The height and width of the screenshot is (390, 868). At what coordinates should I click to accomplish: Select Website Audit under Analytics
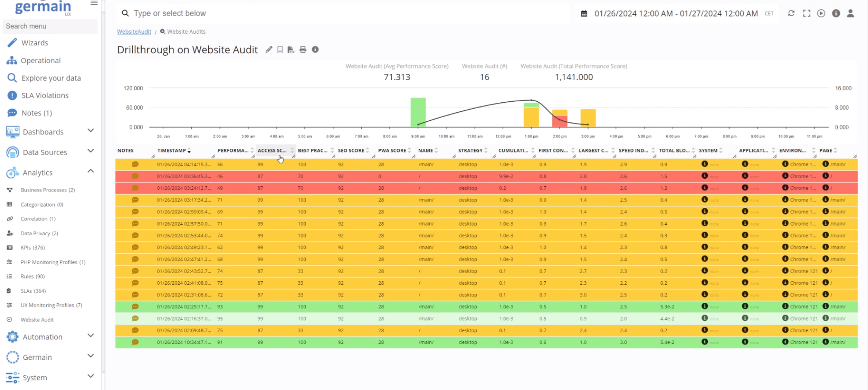click(x=37, y=320)
